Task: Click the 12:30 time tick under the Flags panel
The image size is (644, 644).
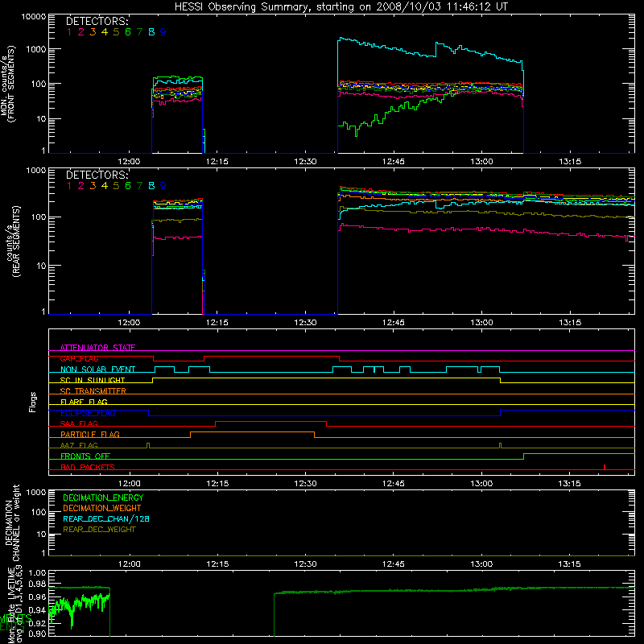Action: point(306,484)
